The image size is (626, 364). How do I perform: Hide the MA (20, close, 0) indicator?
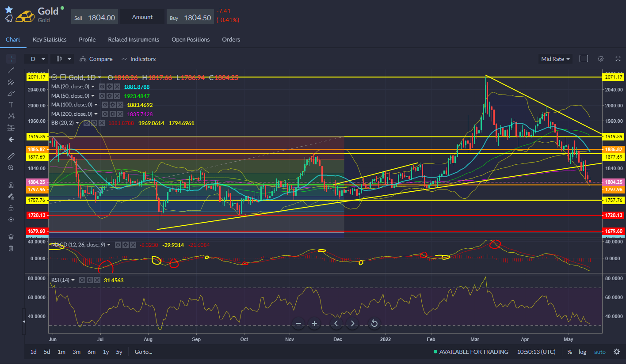pyautogui.click(x=102, y=87)
